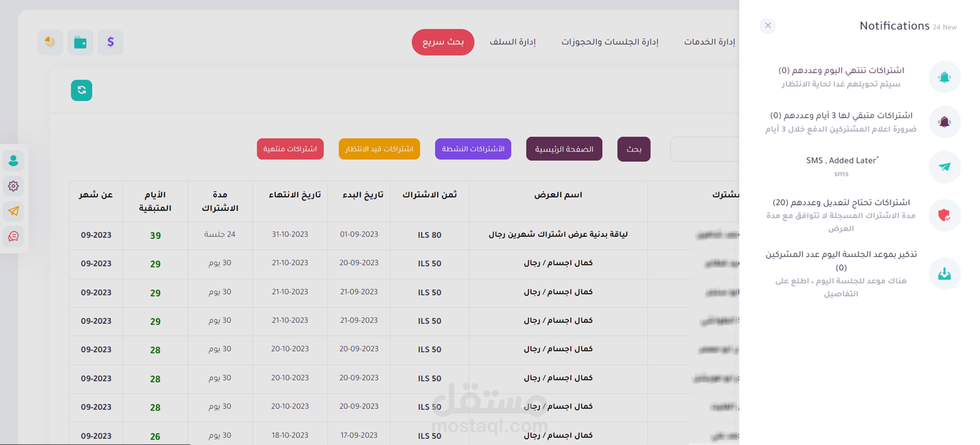The height and width of the screenshot is (445, 980).
Task: Open the settings gear sidebar icon
Action: tap(13, 186)
